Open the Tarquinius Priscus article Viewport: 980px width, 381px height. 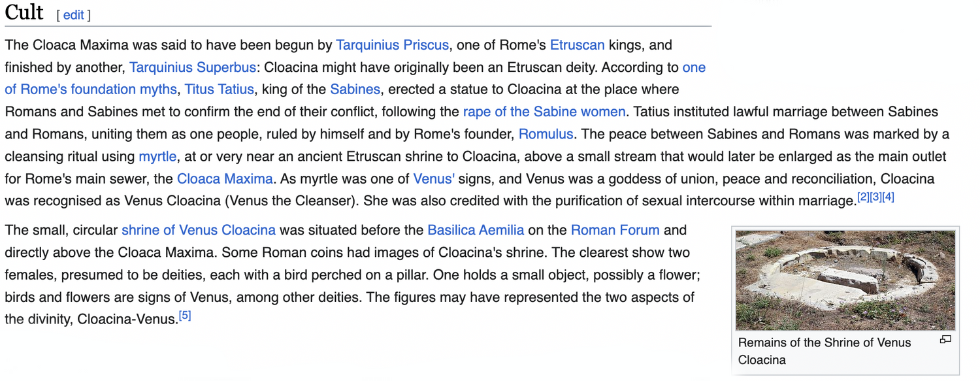[392, 45]
